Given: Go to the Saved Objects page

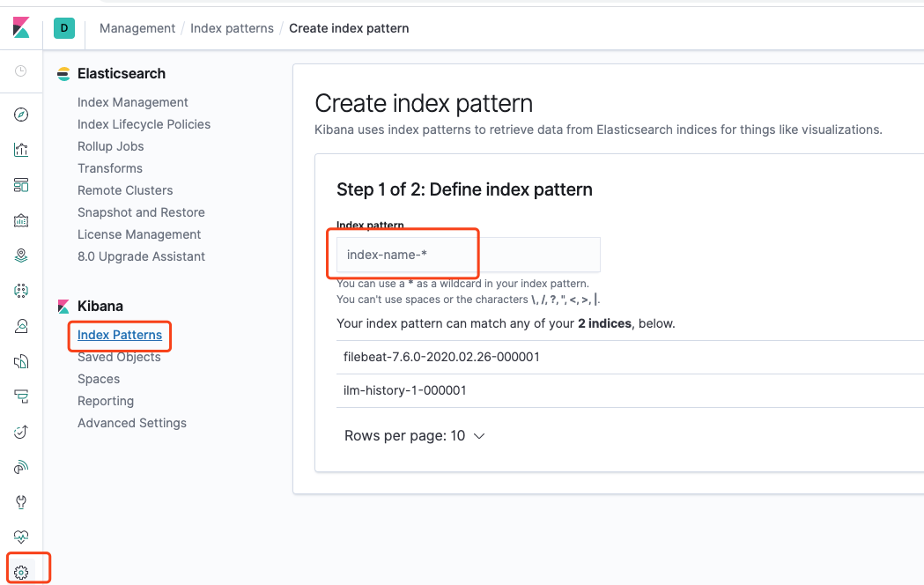Looking at the screenshot, I should [x=119, y=357].
